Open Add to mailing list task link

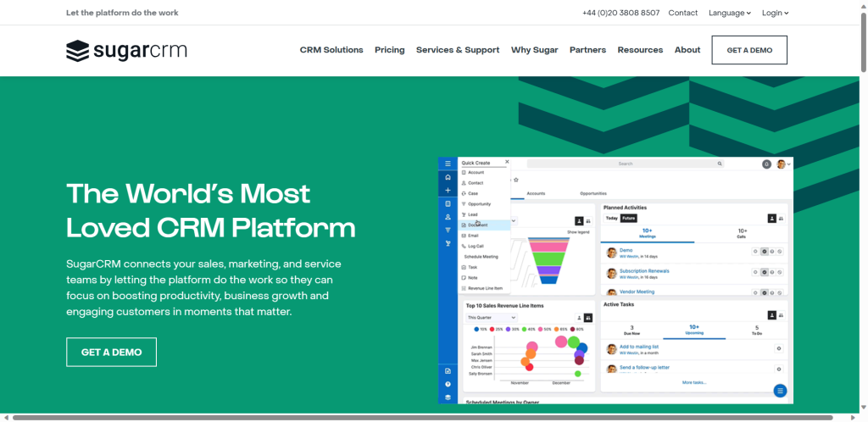click(x=639, y=347)
